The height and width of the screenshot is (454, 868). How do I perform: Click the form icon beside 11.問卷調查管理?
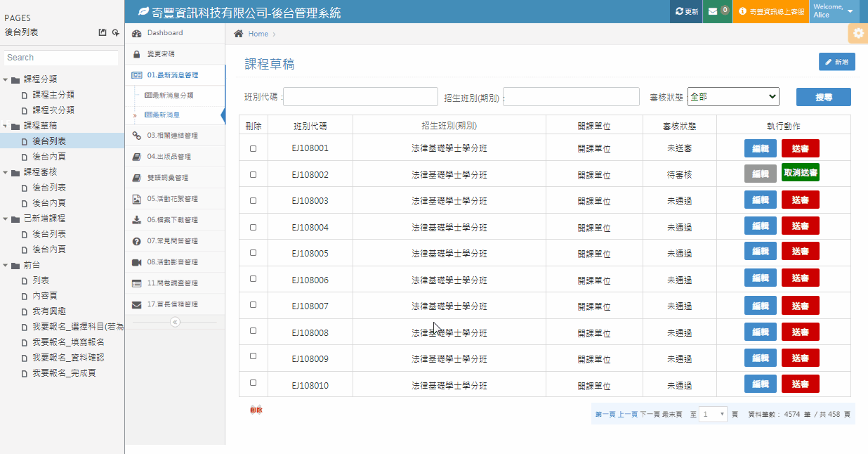point(137,283)
